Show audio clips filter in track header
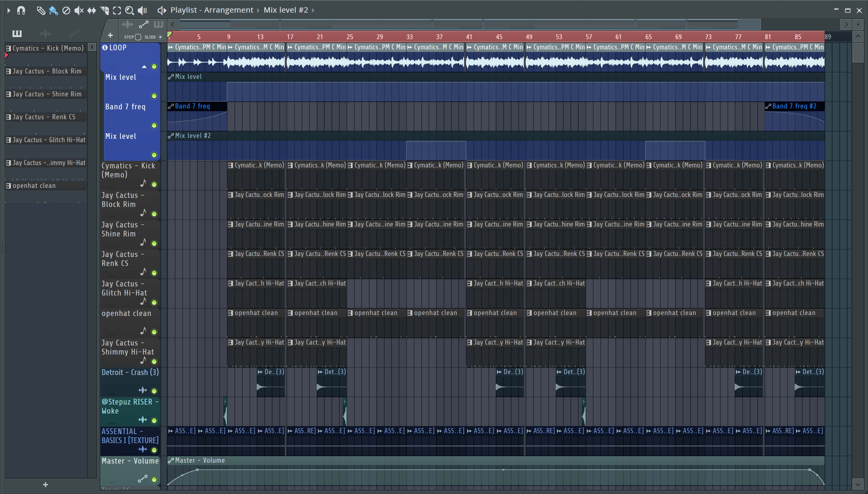868x494 pixels. 127,24
